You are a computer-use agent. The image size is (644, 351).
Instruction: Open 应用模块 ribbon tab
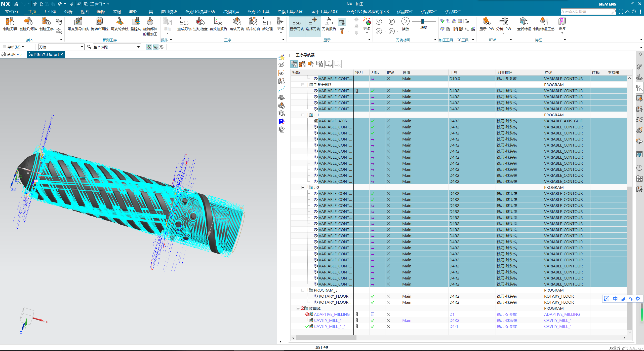[169, 12]
